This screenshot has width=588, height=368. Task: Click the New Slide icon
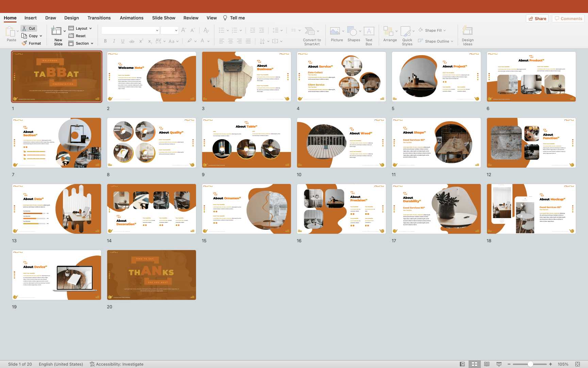coord(56,31)
